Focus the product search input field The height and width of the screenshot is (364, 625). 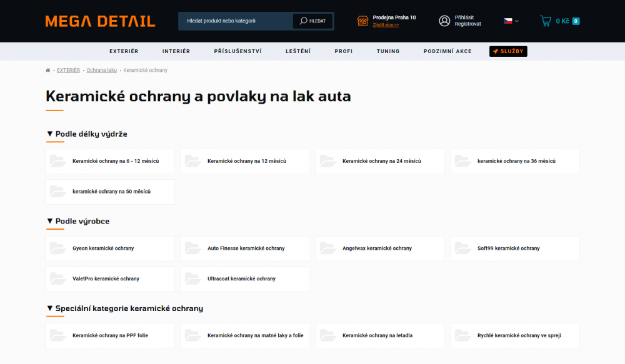236,21
